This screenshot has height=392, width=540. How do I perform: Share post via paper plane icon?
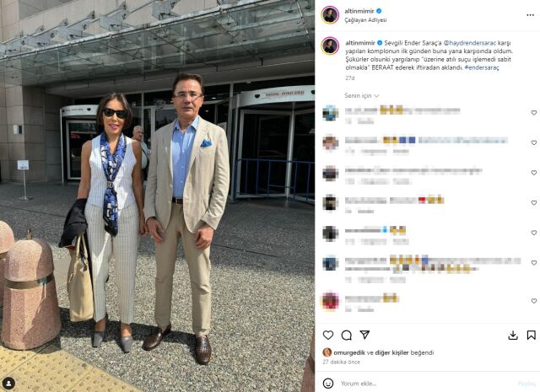pos(364,335)
